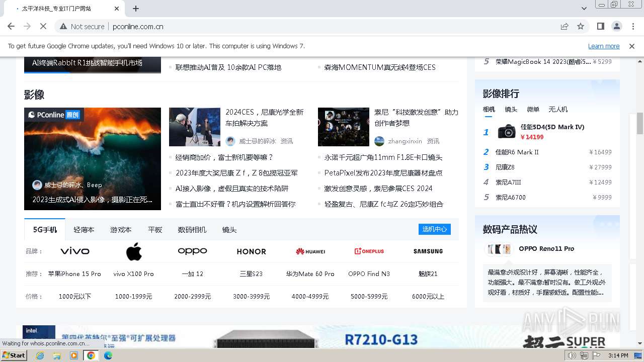The width and height of the screenshot is (644, 362).
Task: Switch to the 数码相机 tab
Action: coord(192,230)
